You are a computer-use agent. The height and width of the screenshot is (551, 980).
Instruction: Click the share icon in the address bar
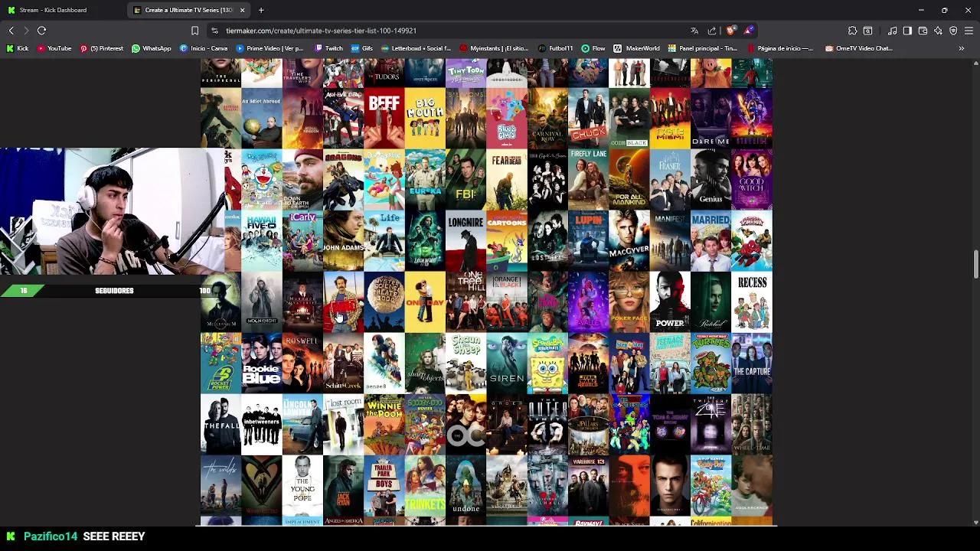pyautogui.click(x=712, y=31)
